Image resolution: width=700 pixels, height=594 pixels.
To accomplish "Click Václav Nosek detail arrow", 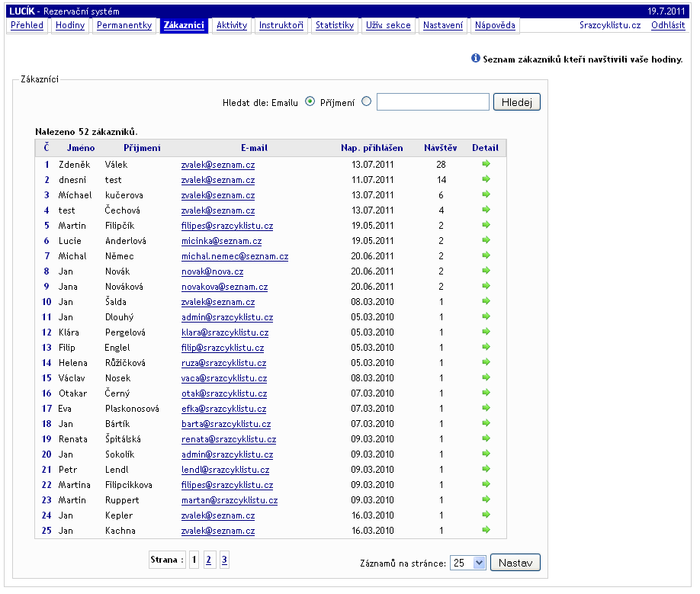I will point(486,377).
